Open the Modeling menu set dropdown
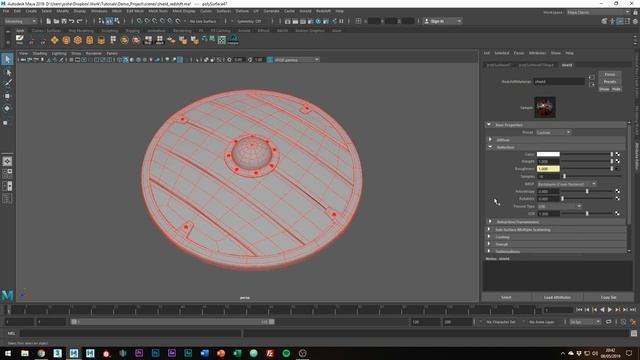640x360 pixels. tap(20, 21)
